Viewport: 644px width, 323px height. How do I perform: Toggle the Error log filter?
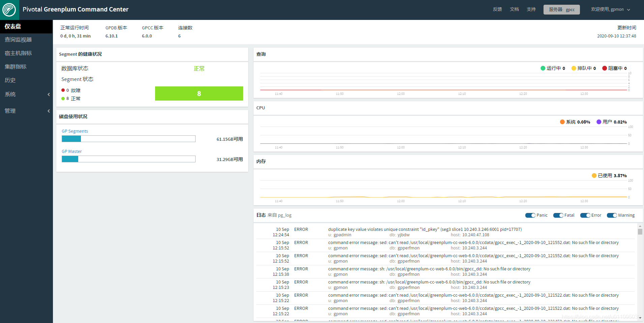pos(585,215)
